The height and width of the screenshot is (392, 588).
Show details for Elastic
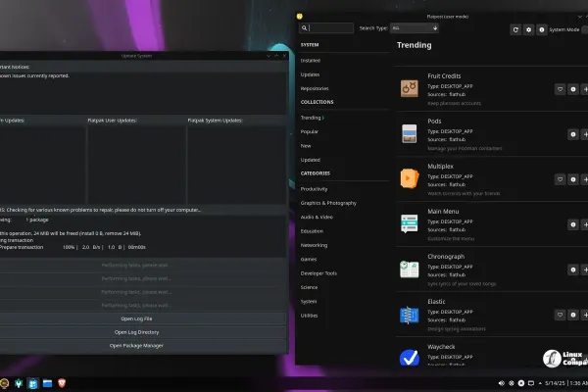pyautogui.click(x=573, y=316)
